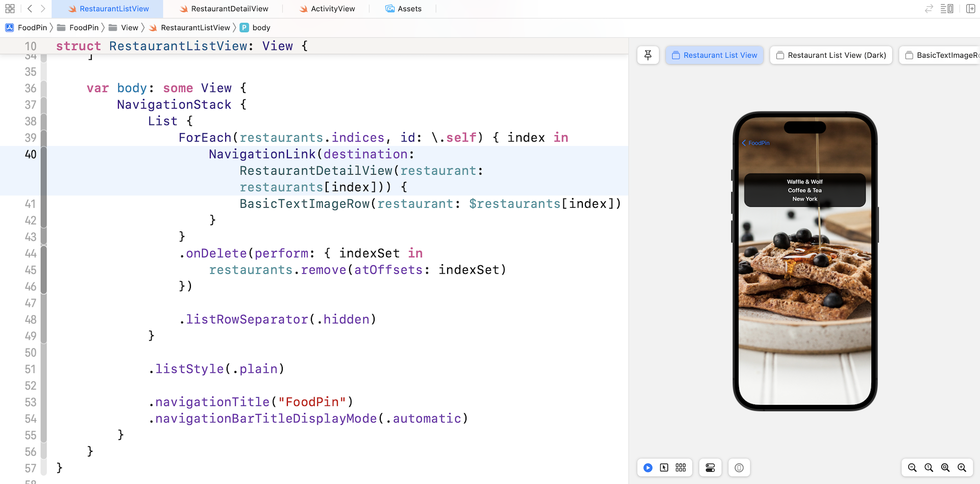Go forward in editor history
980x484 pixels.
pos(43,9)
